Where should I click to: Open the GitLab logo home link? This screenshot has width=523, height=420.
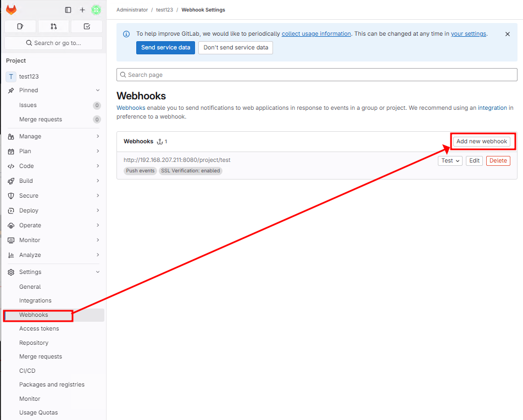pos(12,10)
